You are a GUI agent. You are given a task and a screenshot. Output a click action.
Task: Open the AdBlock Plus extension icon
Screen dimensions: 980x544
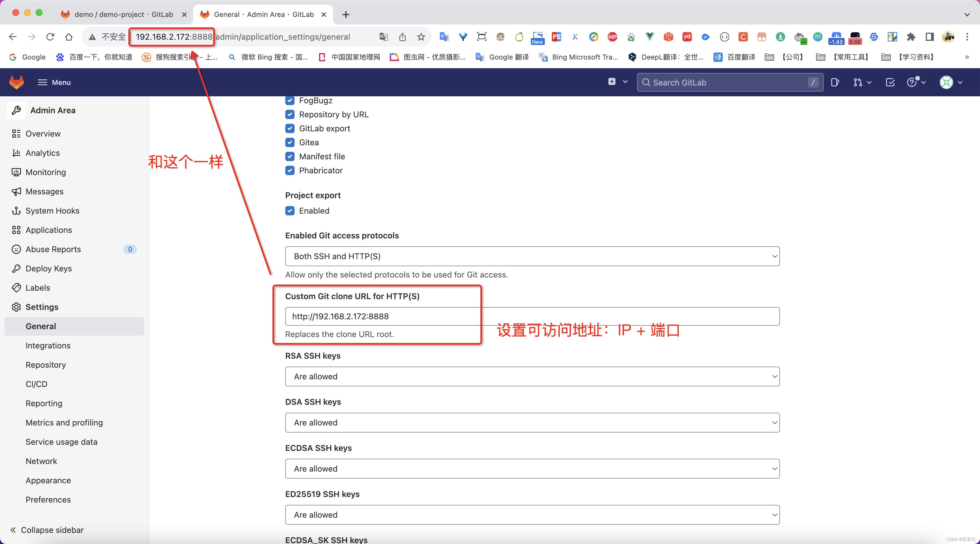click(x=612, y=36)
